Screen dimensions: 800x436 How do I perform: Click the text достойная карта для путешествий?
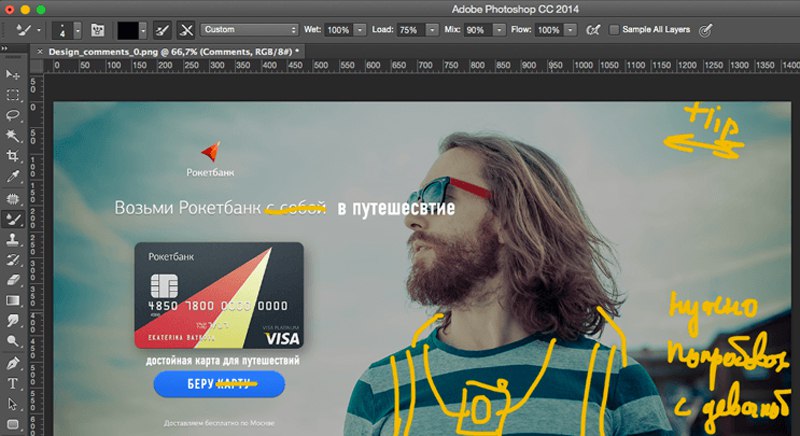[x=222, y=361]
